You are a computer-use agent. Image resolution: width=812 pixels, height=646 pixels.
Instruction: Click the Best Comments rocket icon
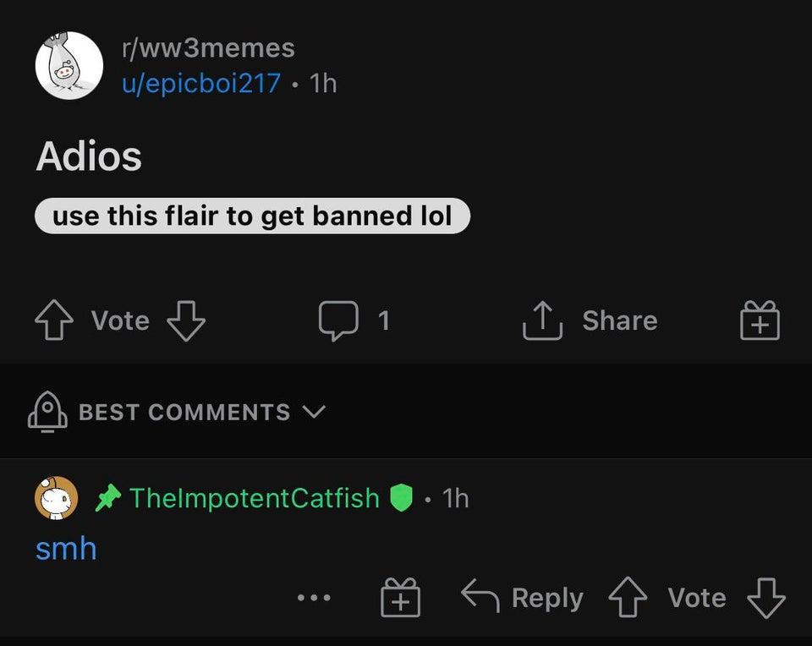48,413
